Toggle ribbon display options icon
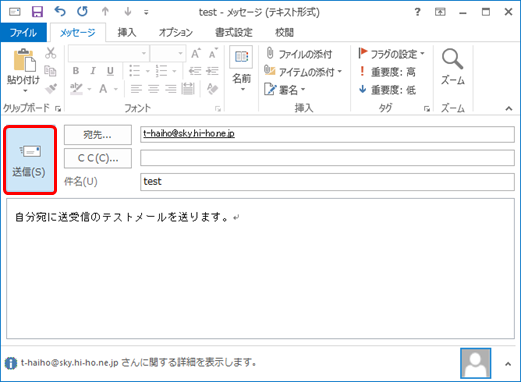Image resolution: width=521 pixels, height=382 pixels. (440, 12)
